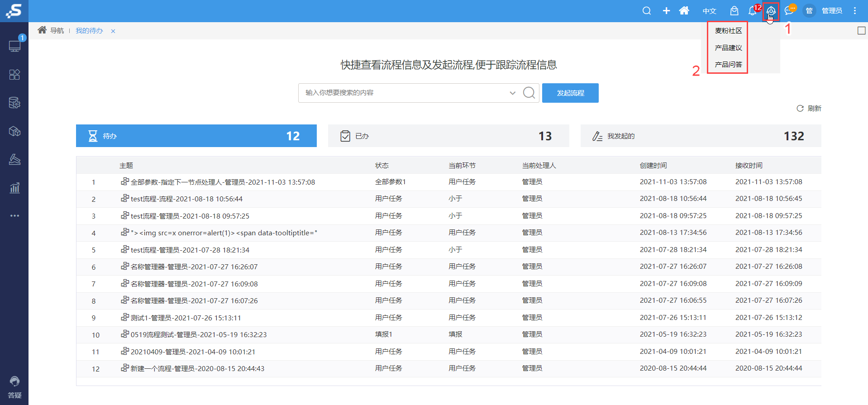Image resolution: width=868 pixels, height=405 pixels.
Task: Click the plus create icon
Action: 666,11
